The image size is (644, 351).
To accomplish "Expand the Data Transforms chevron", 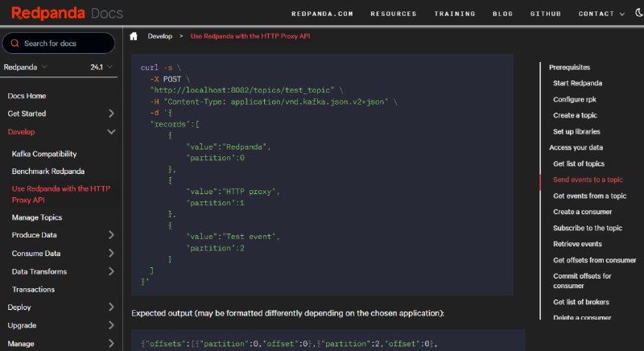I will pyautogui.click(x=111, y=271).
